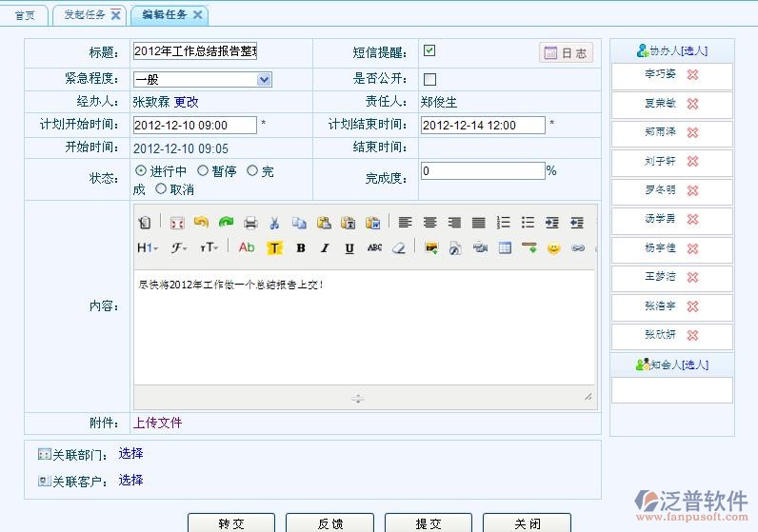Image resolution: width=758 pixels, height=532 pixels.
Task: Click the print icon in editor toolbar
Action: tap(250, 223)
